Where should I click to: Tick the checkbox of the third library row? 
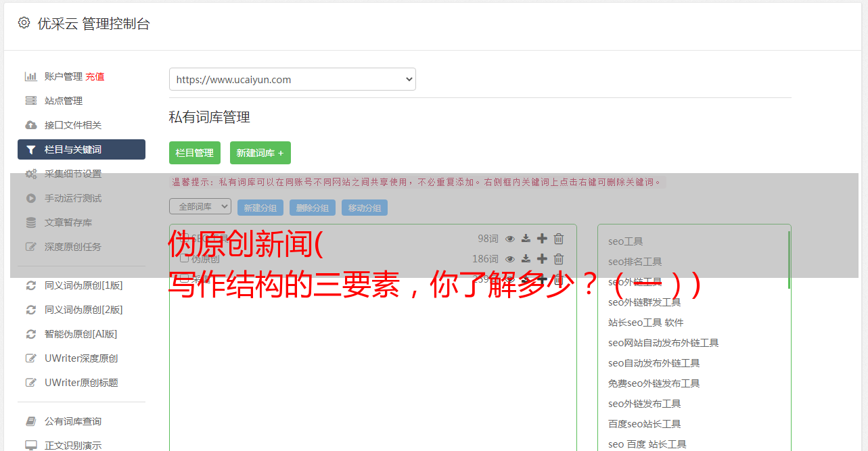coord(184,279)
